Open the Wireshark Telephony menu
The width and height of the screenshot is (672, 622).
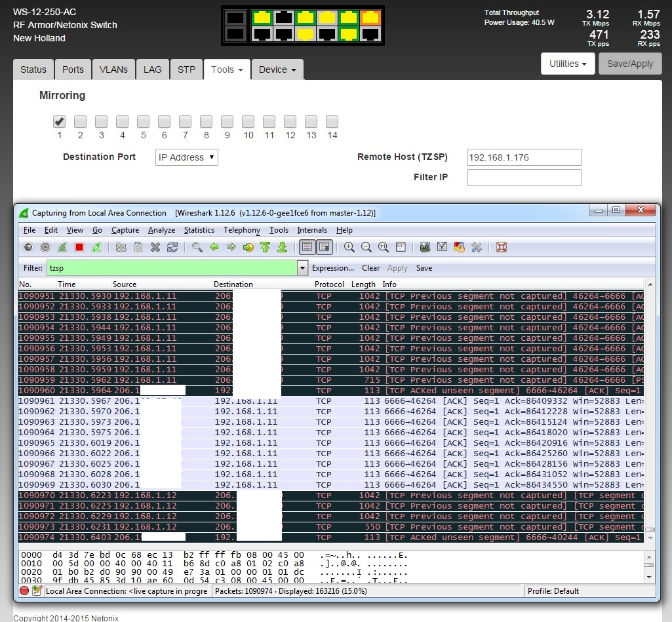[x=242, y=230]
